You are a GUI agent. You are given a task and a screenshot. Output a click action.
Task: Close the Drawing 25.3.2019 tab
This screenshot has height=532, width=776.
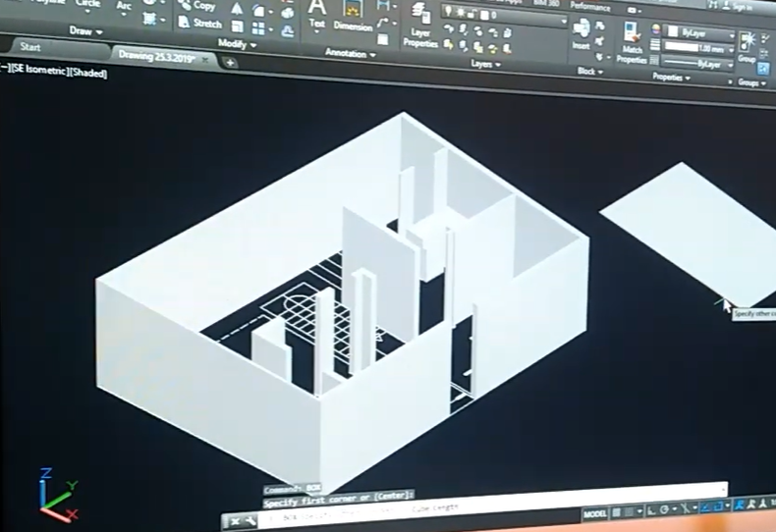click(x=205, y=60)
